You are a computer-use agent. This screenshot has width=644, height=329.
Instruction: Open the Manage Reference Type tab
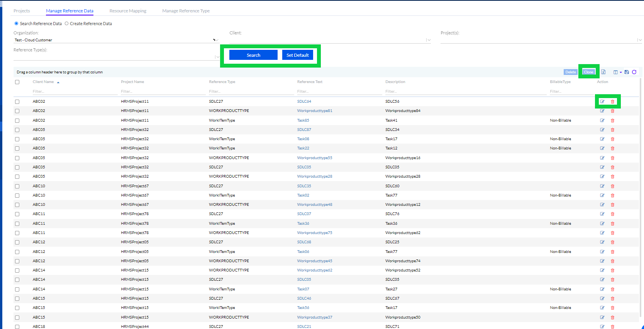[186, 11]
